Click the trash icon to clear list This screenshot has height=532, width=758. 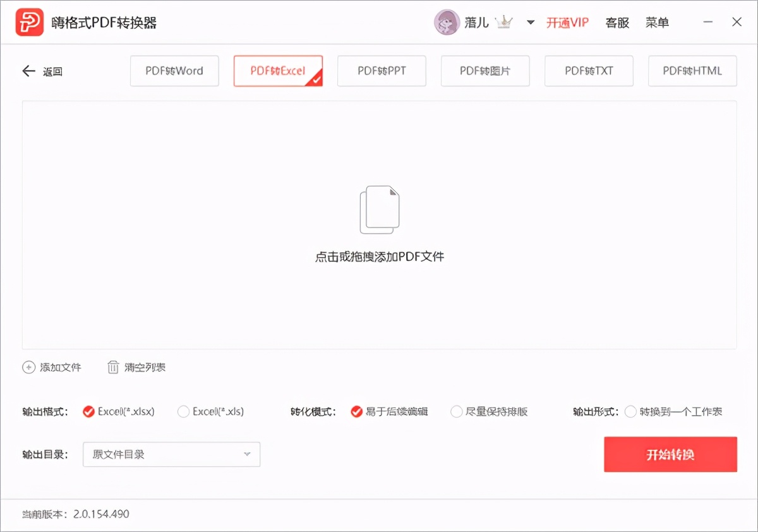click(113, 366)
